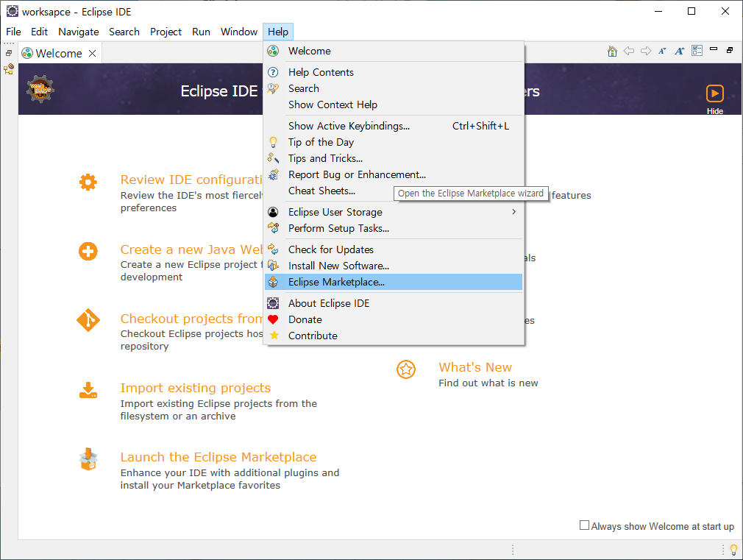Viewport: 743px width, 560px height.
Task: Restore the Welcome view panel size
Action: (730, 50)
